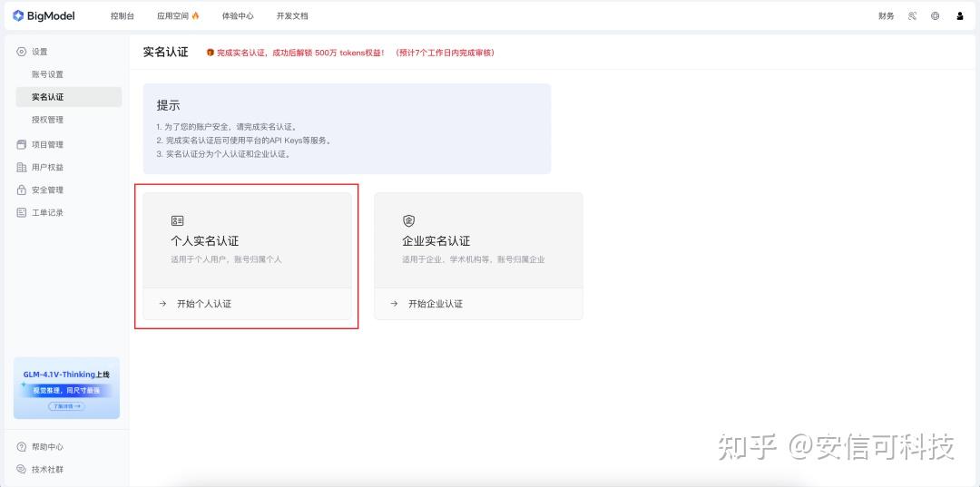The image size is (980, 487).
Task: Click 了解详情 button in the banner
Action: click(x=66, y=406)
